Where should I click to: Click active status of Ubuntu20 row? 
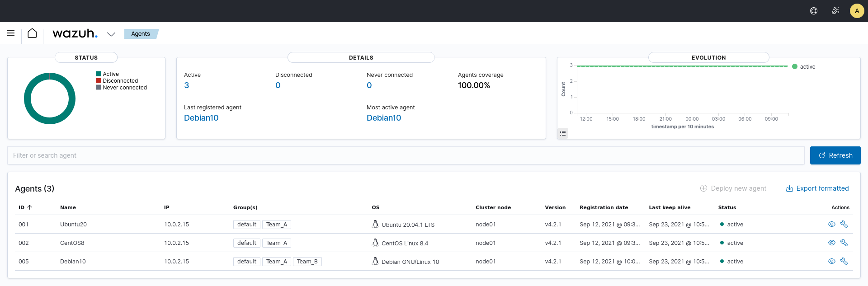click(x=731, y=225)
